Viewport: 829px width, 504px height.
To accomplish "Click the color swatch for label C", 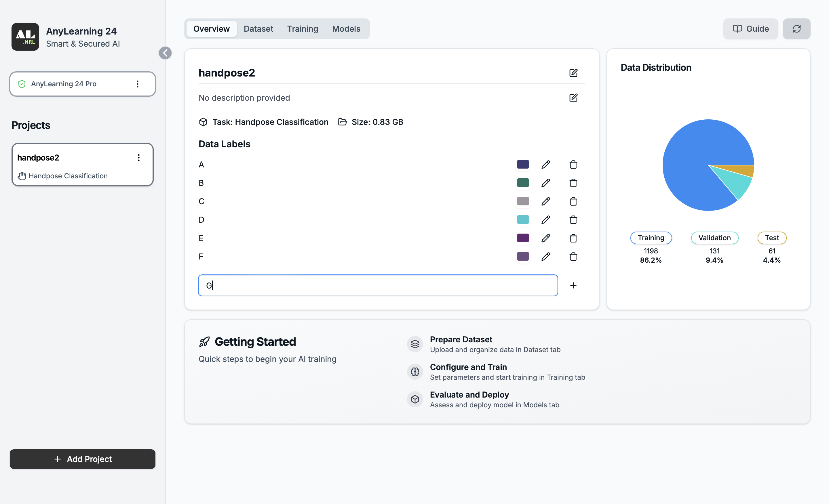I will point(522,201).
